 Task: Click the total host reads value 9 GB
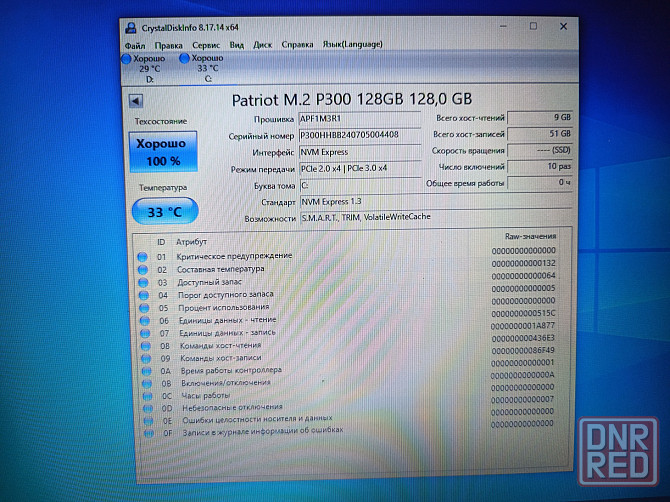click(x=540, y=117)
